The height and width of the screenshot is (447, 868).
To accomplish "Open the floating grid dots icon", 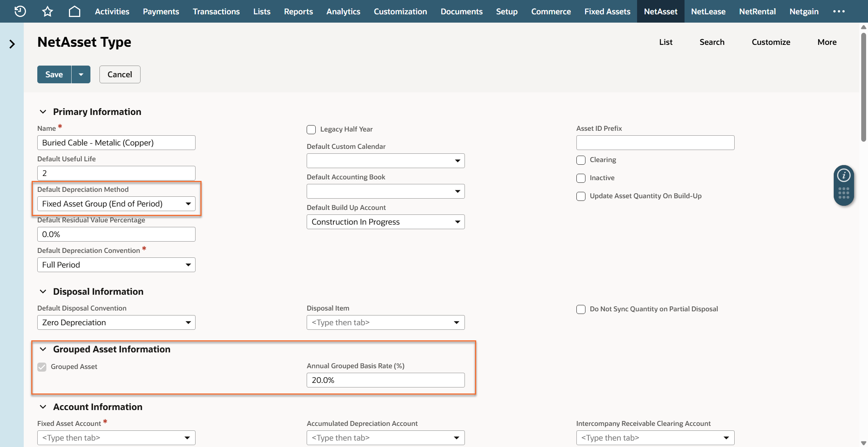I will click(x=844, y=193).
